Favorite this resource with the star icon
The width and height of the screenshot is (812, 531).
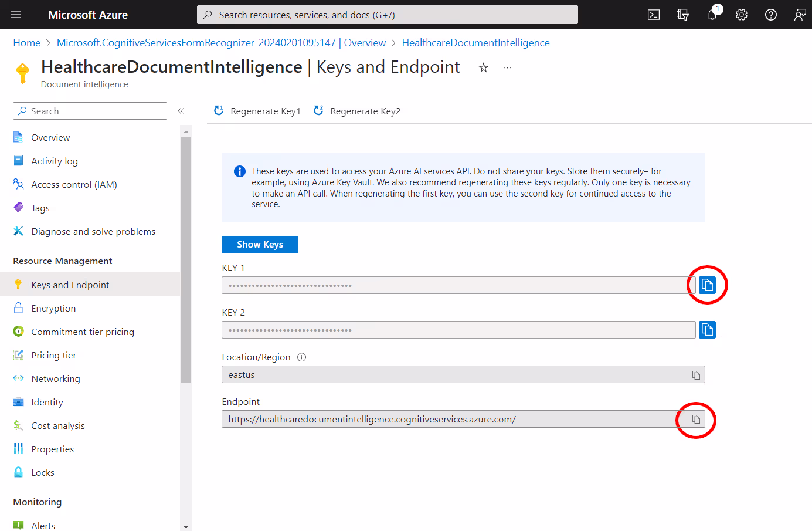pos(484,67)
